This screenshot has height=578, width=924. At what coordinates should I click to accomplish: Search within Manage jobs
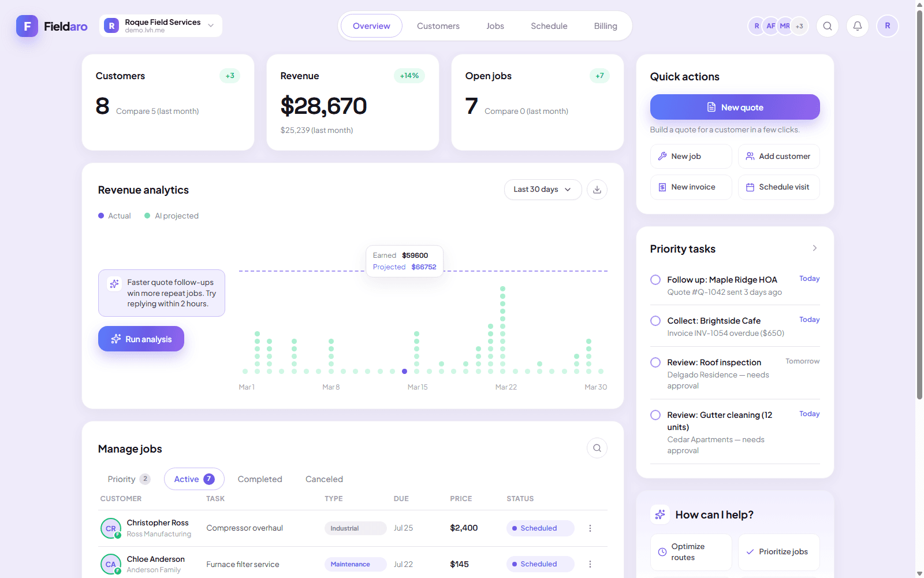[x=597, y=448]
